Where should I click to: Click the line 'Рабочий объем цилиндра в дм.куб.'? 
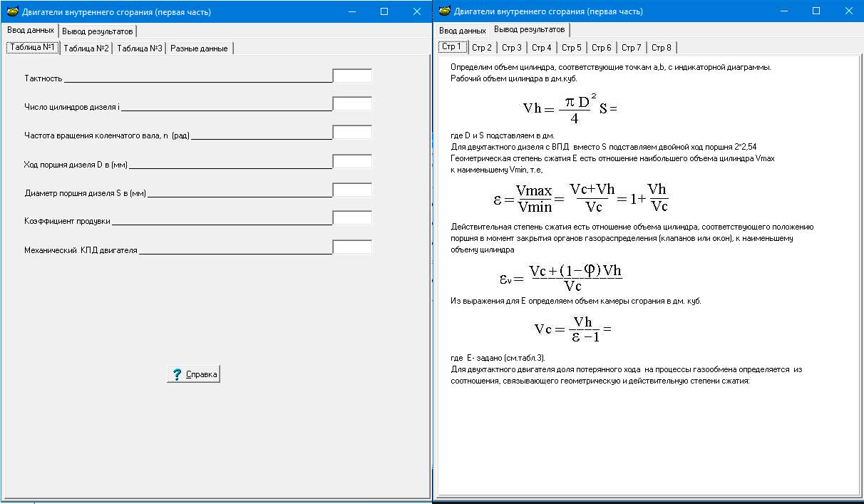click(x=514, y=78)
